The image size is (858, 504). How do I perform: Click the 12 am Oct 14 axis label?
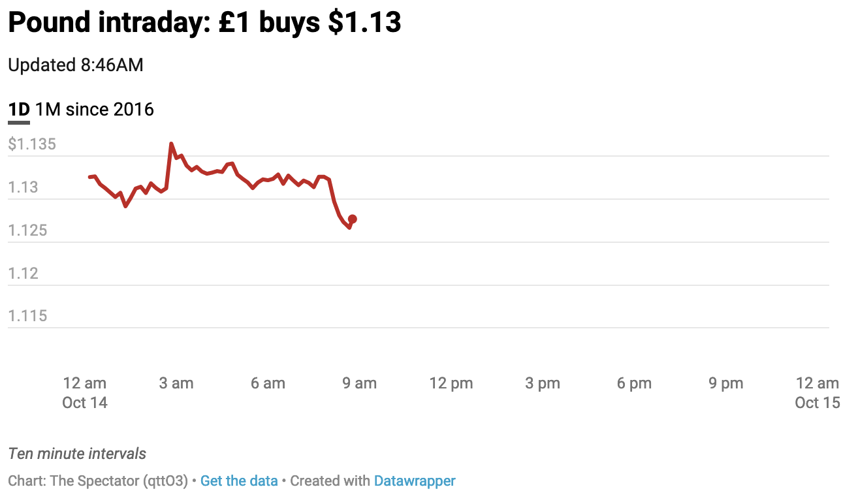point(85,392)
